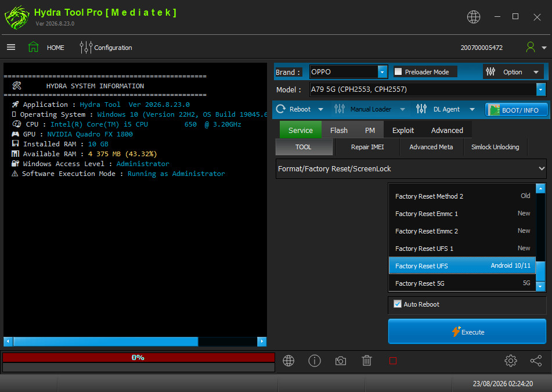Click the Hydra dragon logo
The width and height of the screenshot is (552, 392).
(17, 17)
